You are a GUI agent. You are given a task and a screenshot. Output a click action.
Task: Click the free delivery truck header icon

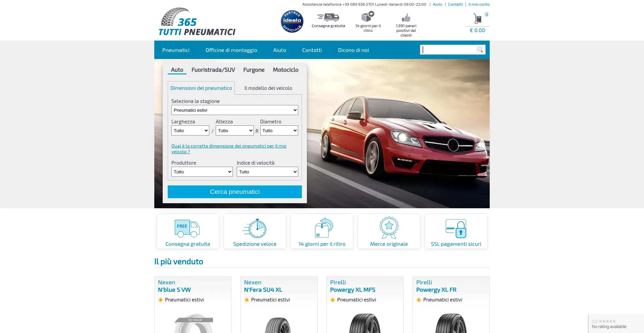[328, 17]
